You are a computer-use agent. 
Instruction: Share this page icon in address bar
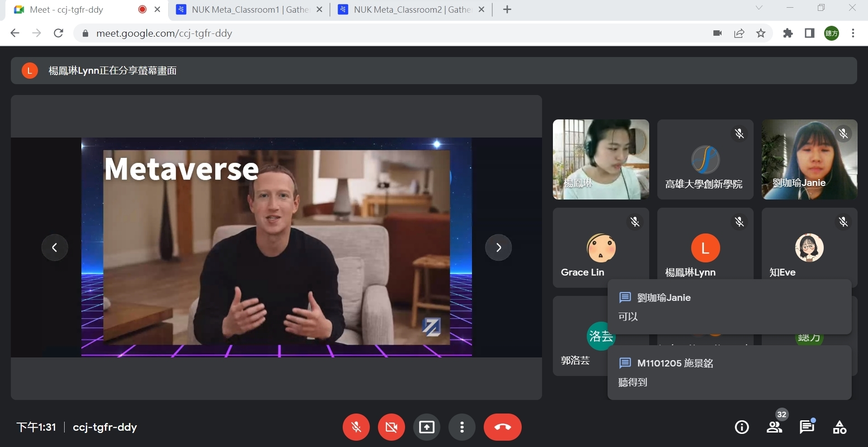(x=739, y=33)
